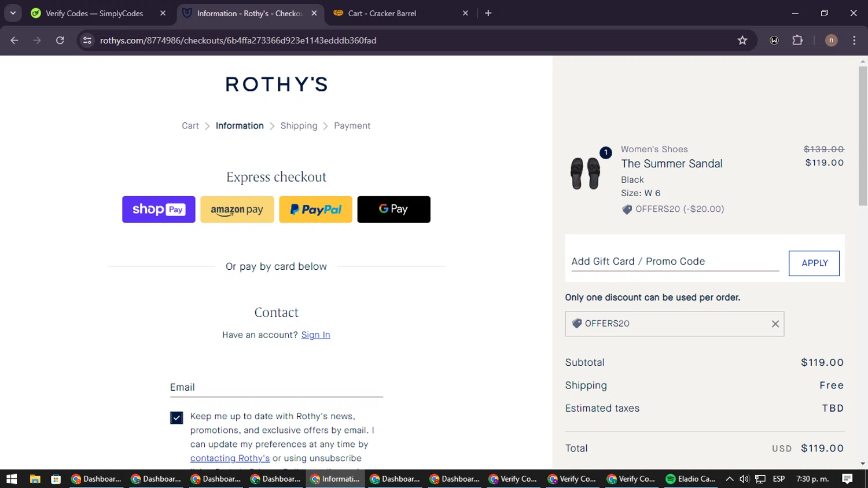This screenshot has height=488, width=868.
Task: Go to Cart breadcrumb step
Action: pos(190,126)
